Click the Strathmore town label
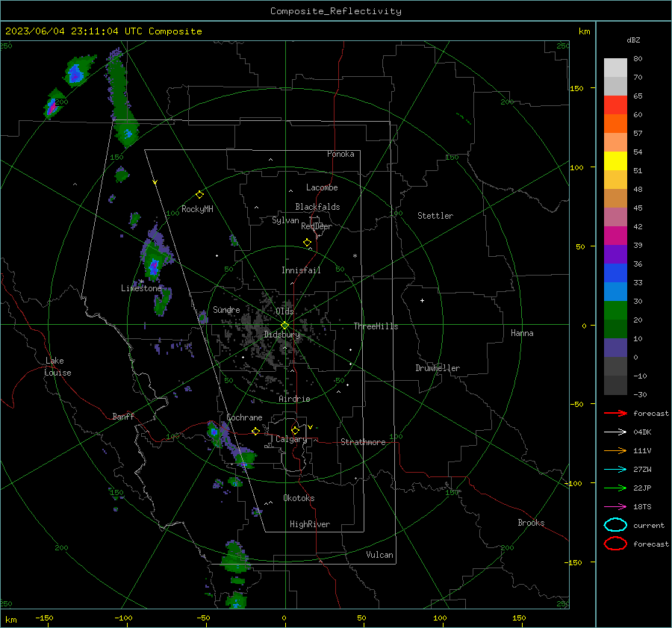This screenshot has width=672, height=628. point(363,442)
